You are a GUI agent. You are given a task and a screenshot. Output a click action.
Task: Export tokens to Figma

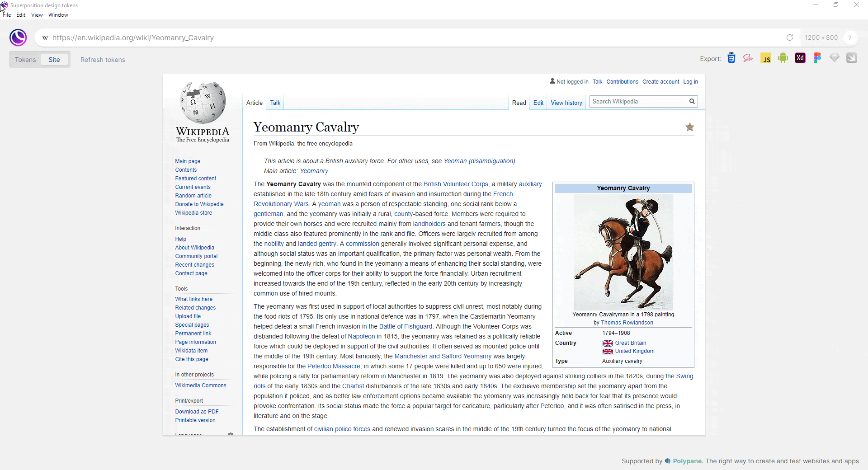817,58
